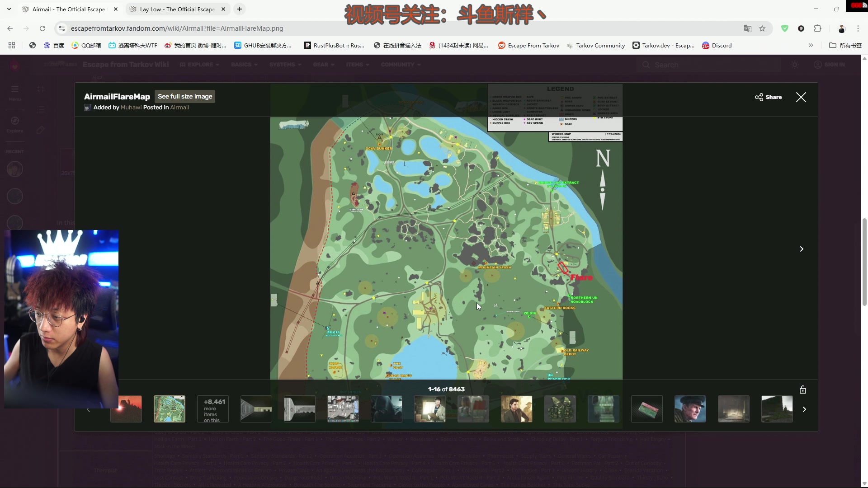Open the Tarkov Community bookmark
The image size is (868, 488).
(595, 45)
